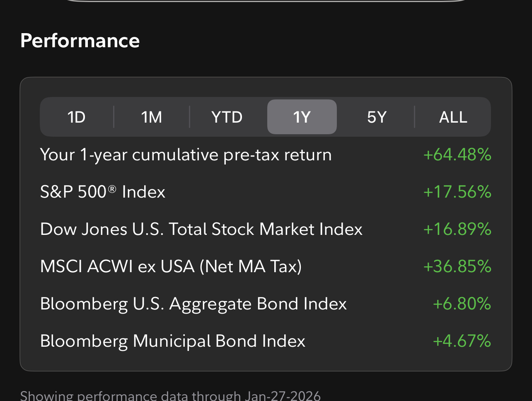Show YTD performance

(227, 117)
